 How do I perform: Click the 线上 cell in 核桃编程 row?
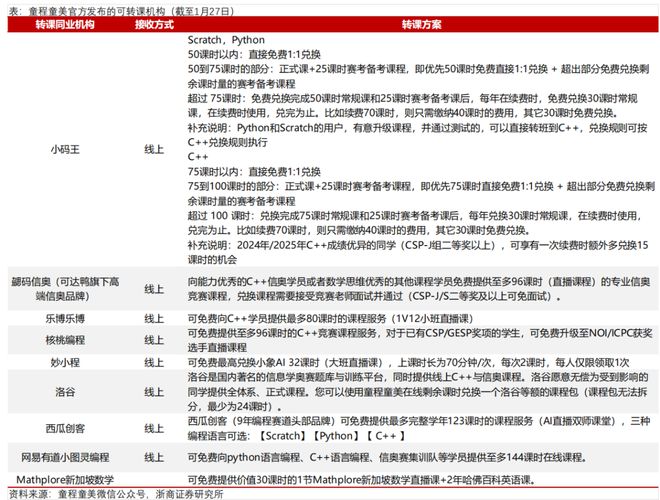coord(154,340)
